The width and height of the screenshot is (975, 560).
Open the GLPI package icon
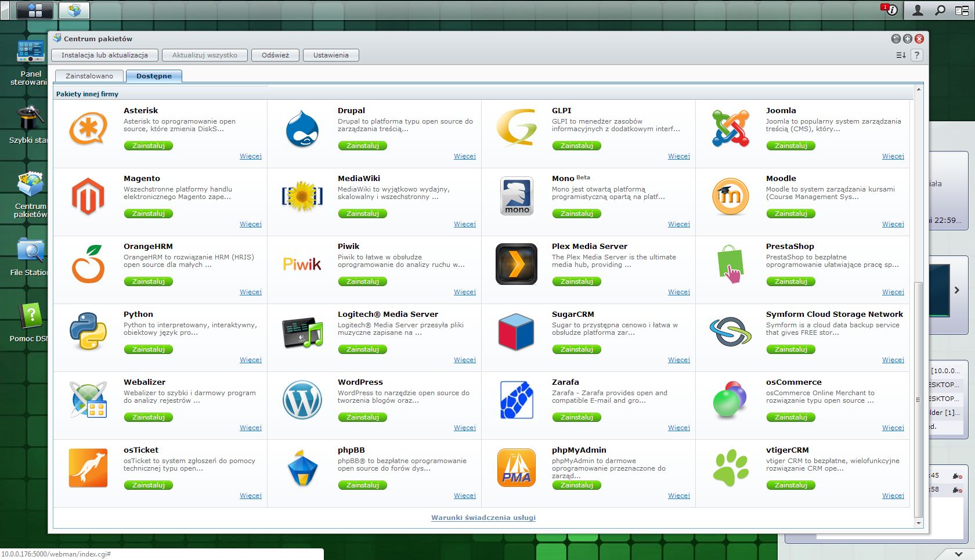pos(517,128)
